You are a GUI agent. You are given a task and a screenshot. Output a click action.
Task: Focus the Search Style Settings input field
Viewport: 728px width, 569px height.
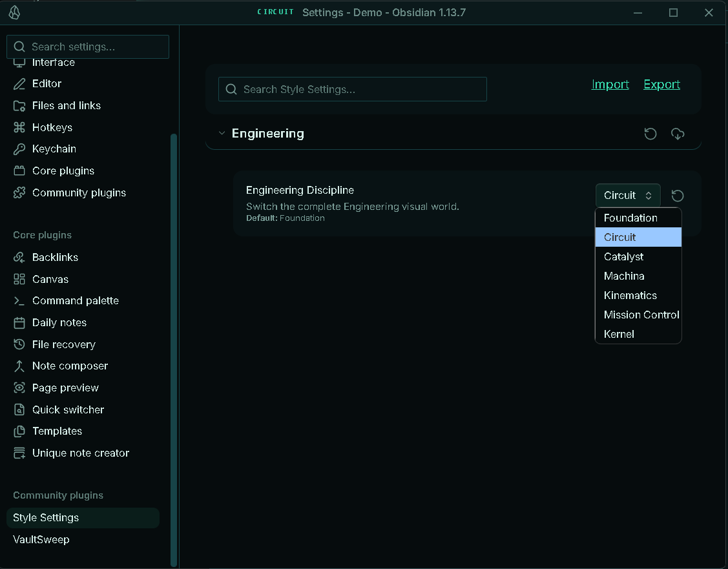coord(353,89)
